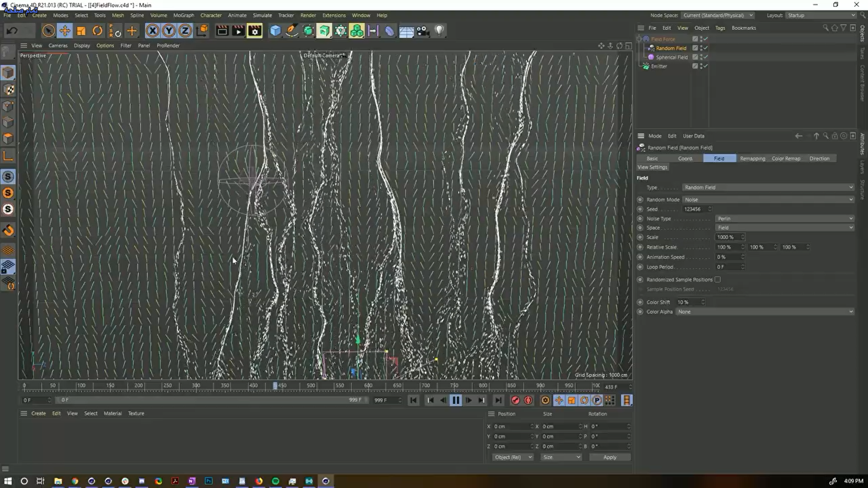Click Render View clapperboard icon

tap(222, 31)
